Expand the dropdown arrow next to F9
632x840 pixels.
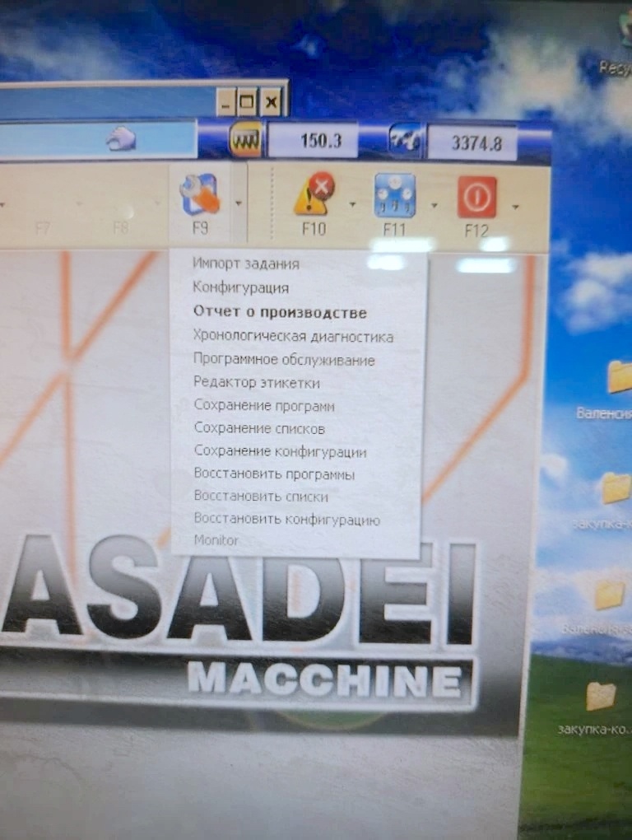(238, 203)
